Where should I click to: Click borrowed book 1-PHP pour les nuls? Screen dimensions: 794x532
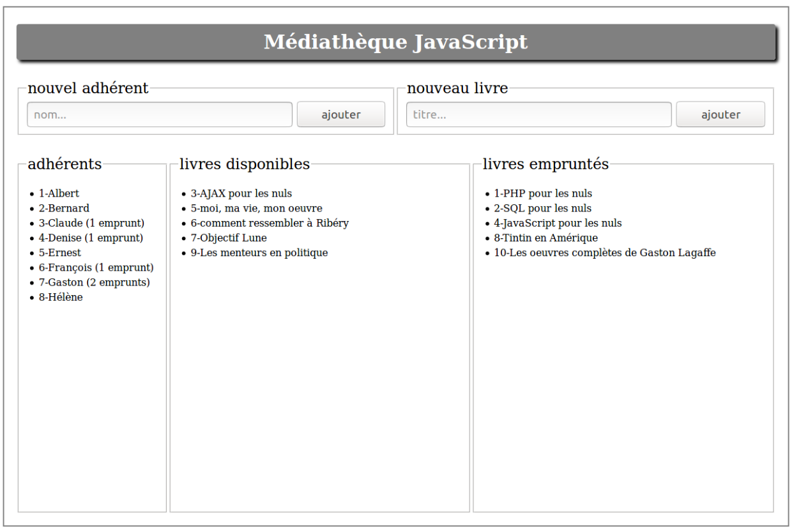click(543, 194)
